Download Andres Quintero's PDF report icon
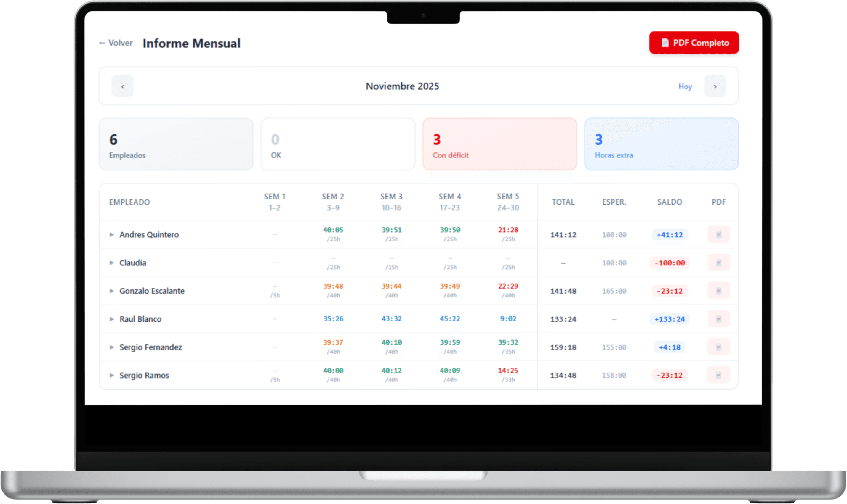 pos(718,234)
